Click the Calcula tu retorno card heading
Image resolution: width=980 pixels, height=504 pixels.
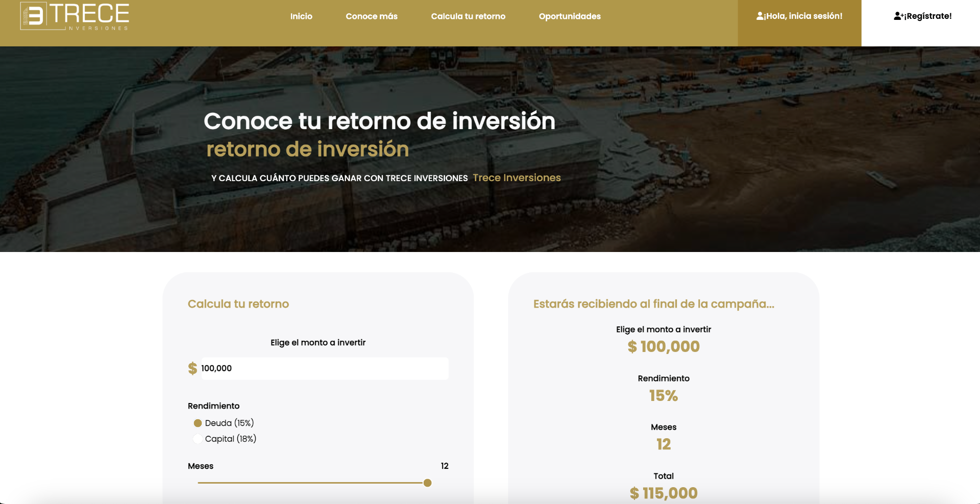[238, 304]
